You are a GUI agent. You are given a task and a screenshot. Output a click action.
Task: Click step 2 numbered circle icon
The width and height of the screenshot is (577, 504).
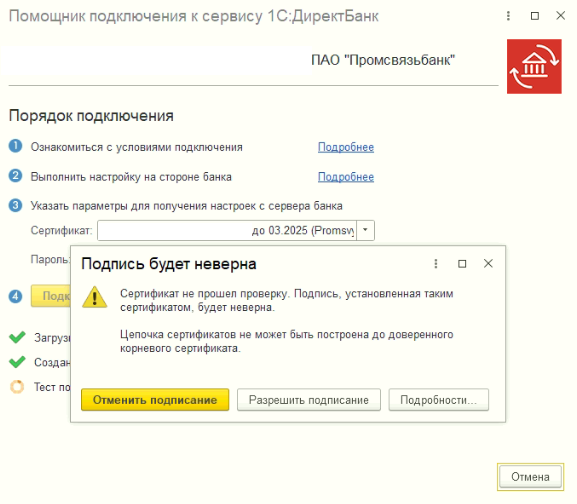pos(15,175)
